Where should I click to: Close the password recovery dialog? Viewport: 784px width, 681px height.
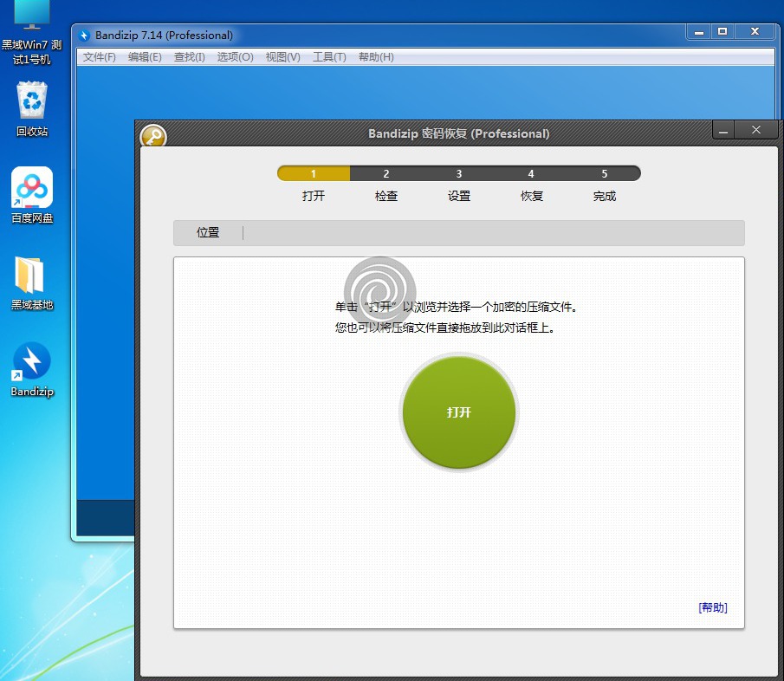point(756,130)
